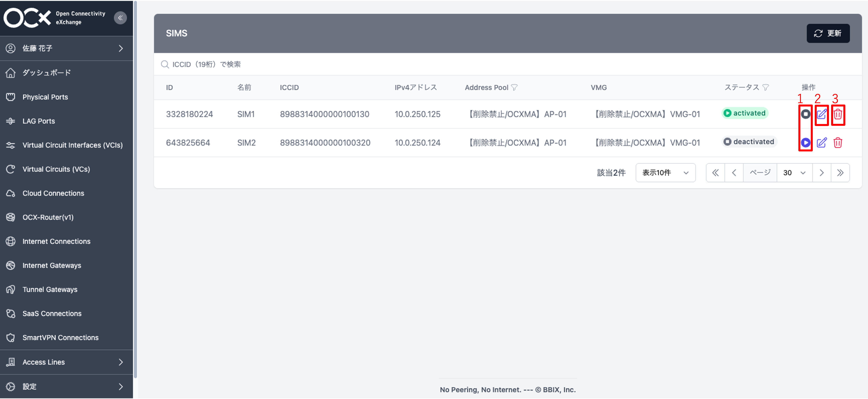The image size is (868, 399).
Task: Click the Physical Ports icon
Action: pos(10,97)
